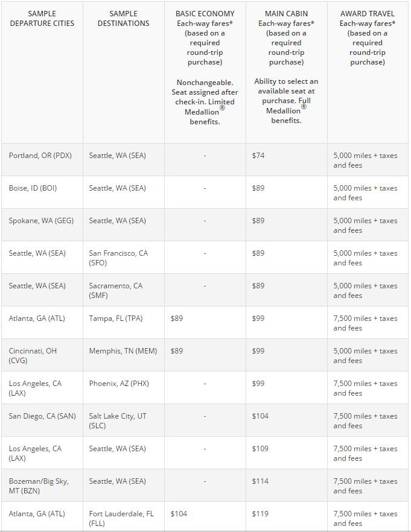This screenshot has width=411, height=532.
Task: Click the Sample Departure Cities column header
Action: 42,18
